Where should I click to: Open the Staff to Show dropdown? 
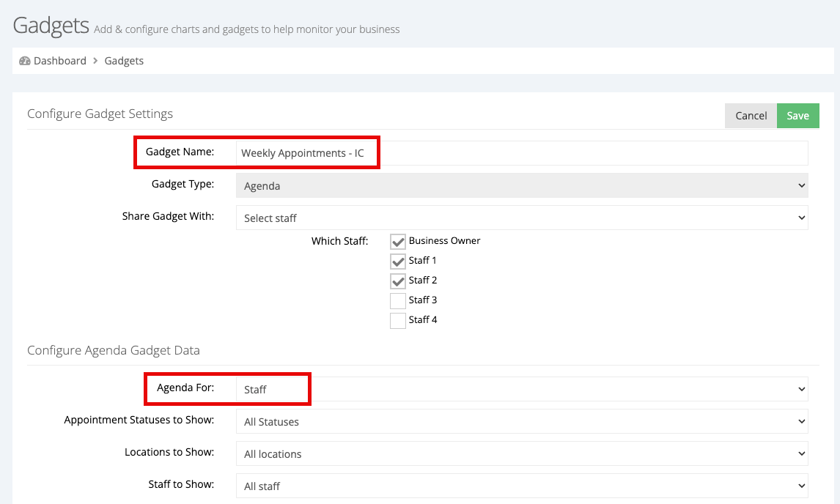522,486
